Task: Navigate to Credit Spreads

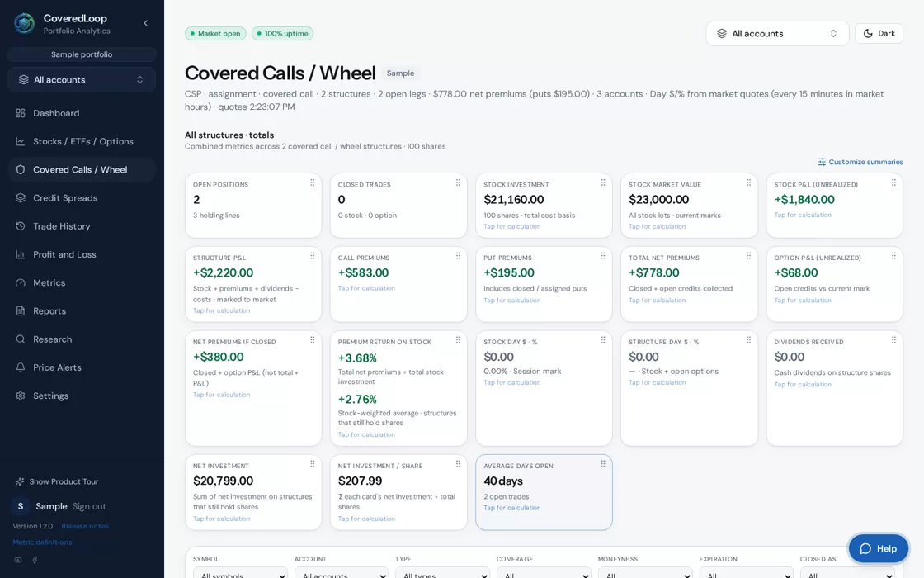Action: coord(82,198)
